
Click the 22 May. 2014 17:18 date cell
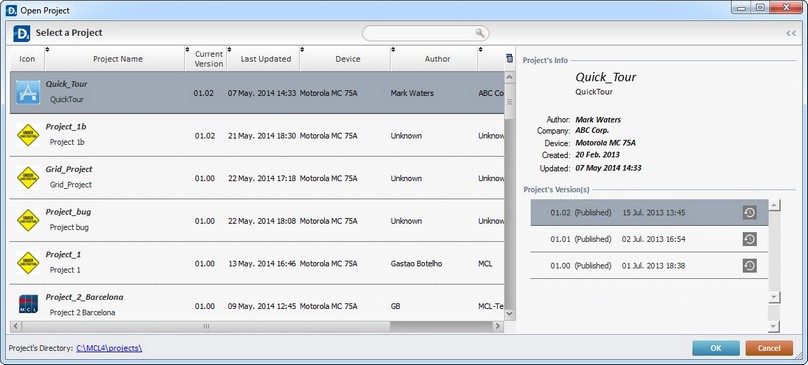tap(262, 178)
